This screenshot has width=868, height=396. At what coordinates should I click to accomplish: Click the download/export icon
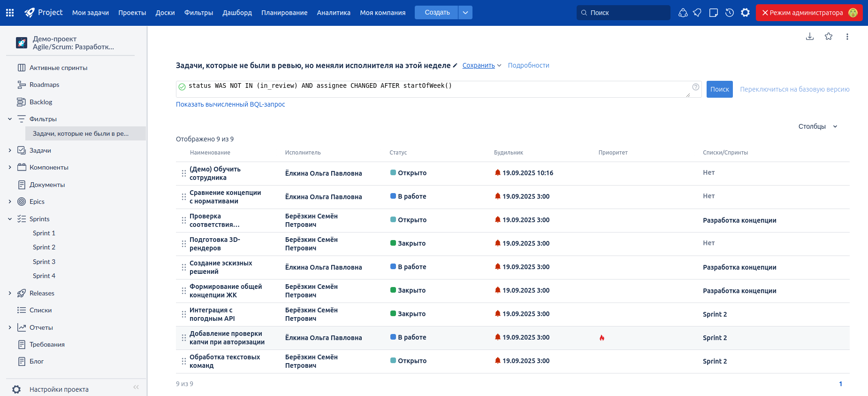pos(810,37)
